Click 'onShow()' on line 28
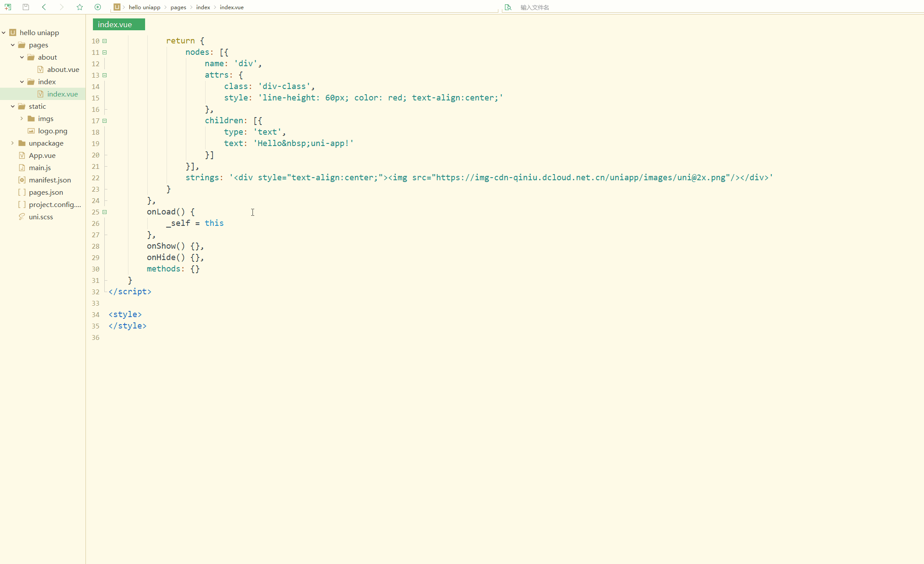 point(166,246)
